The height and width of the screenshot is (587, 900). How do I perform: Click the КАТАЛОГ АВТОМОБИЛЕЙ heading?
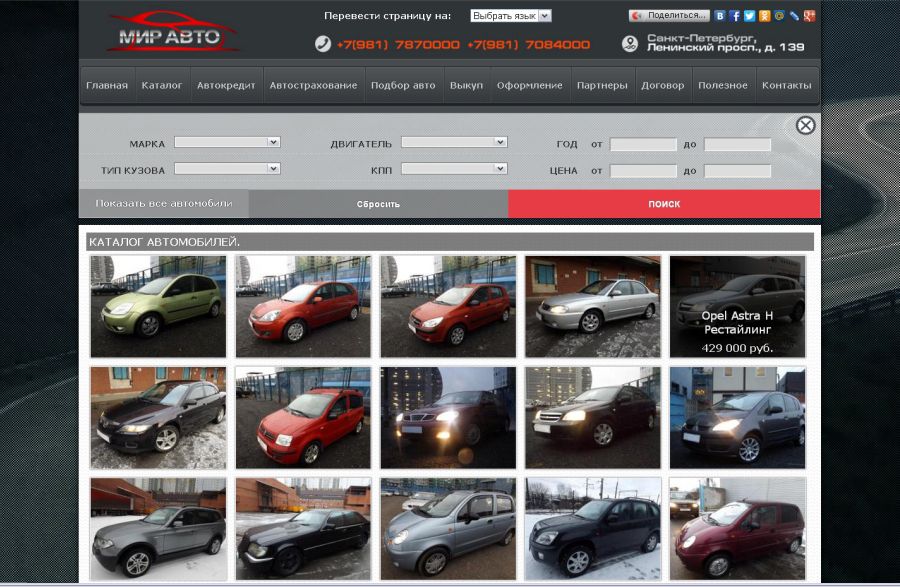(165, 242)
